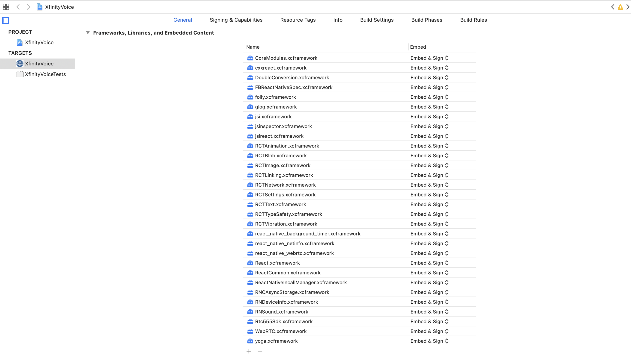Change embed option for FBReactNativeSpec.xcframework
Screen dimensions: 631x364
[x=429, y=87]
